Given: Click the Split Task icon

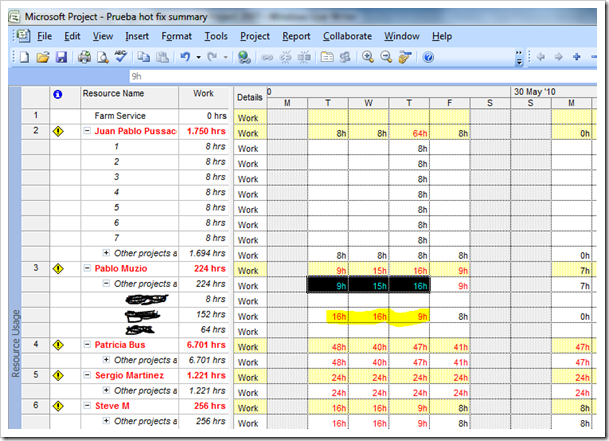Looking at the screenshot, I should (304, 57).
